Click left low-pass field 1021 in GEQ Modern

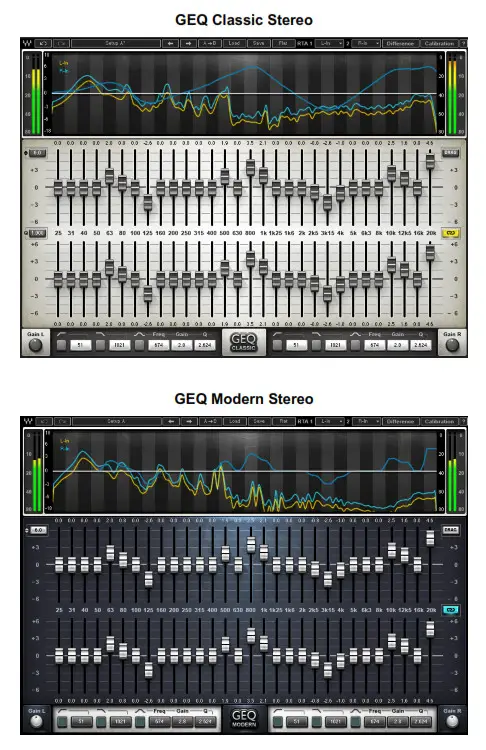[120, 721]
